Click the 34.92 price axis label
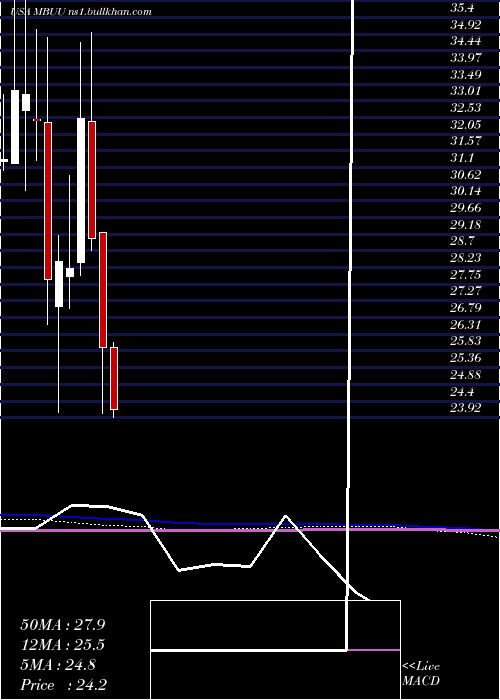Image resolution: width=500 pixels, height=700 pixels. tap(466, 24)
